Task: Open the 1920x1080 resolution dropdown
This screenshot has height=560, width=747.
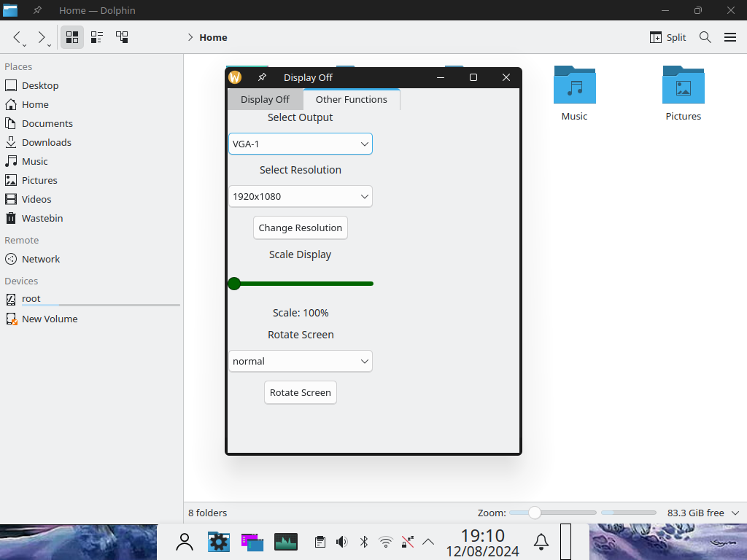Action: click(300, 196)
